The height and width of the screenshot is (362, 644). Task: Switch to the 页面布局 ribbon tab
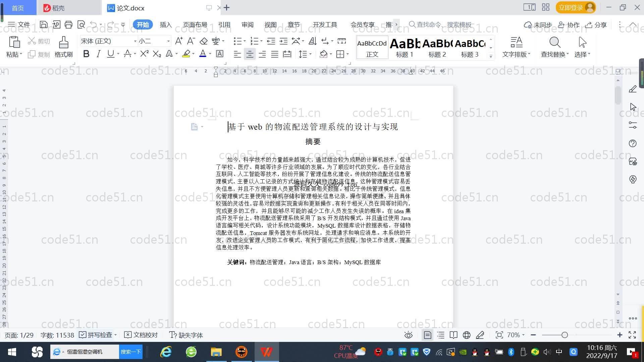(x=195, y=24)
